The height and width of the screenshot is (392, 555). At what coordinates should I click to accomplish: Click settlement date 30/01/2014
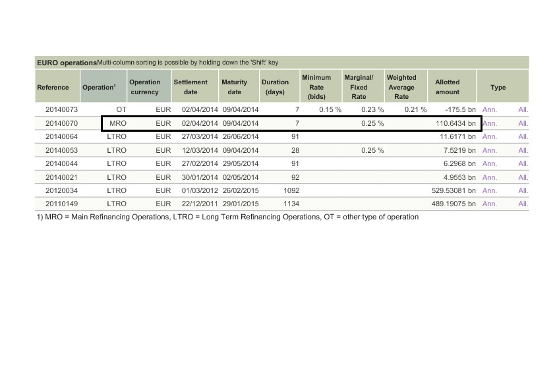[x=200, y=177]
